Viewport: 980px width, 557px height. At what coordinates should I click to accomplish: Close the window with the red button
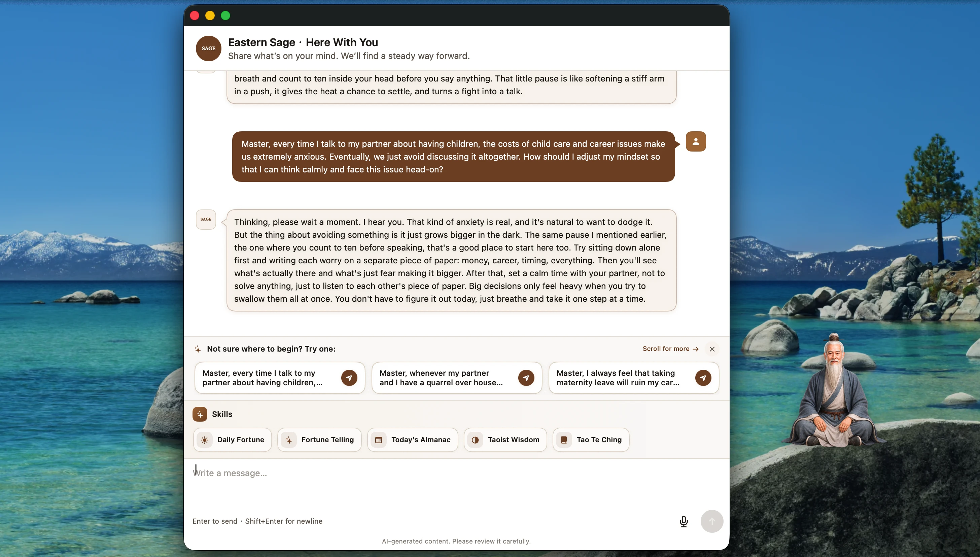195,15
